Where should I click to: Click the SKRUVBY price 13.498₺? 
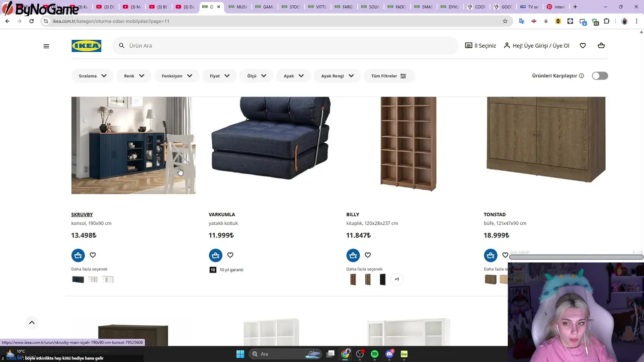[x=84, y=235]
